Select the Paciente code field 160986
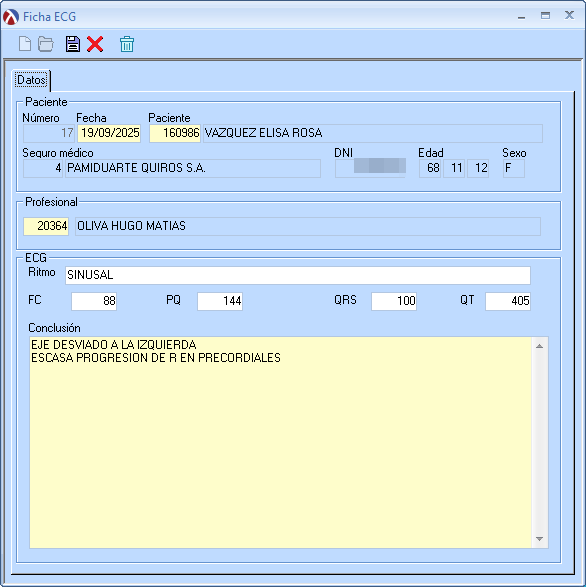The image size is (586, 587). (175, 133)
